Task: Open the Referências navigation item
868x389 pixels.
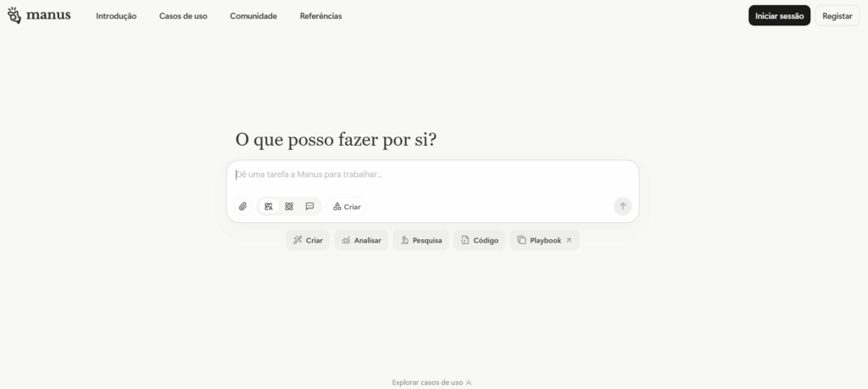Action: [320, 16]
